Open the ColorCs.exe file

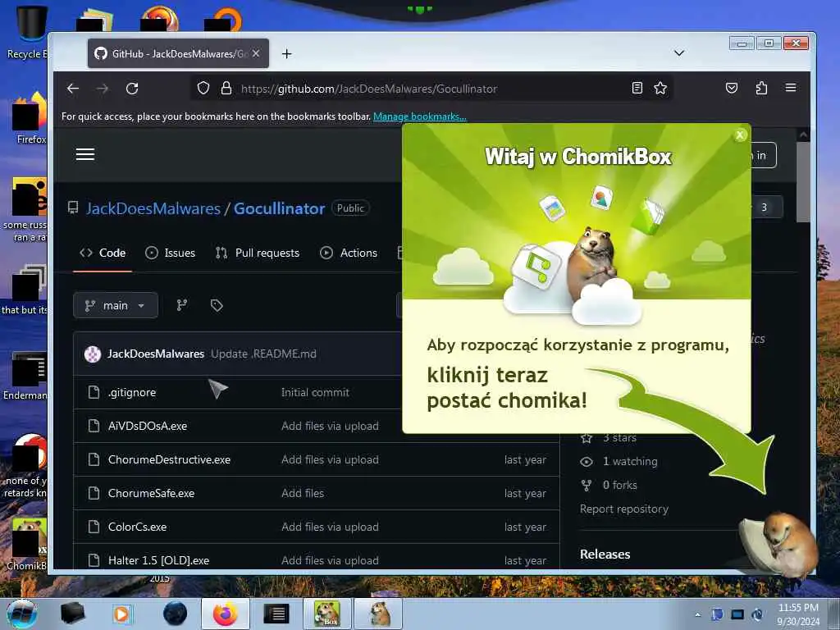(137, 527)
